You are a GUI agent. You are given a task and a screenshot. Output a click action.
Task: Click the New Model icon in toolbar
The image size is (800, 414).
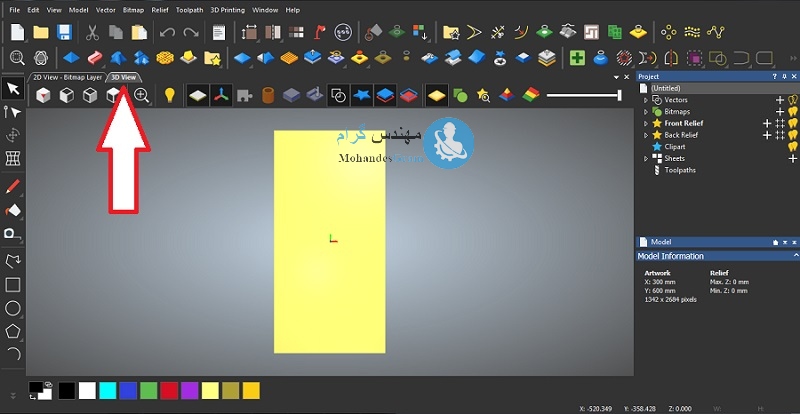click(x=17, y=33)
